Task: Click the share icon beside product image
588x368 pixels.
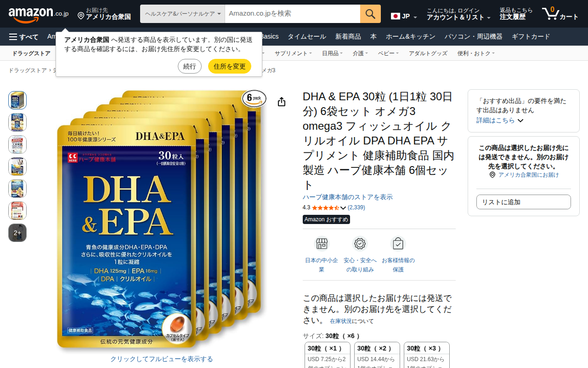Action: (x=282, y=102)
